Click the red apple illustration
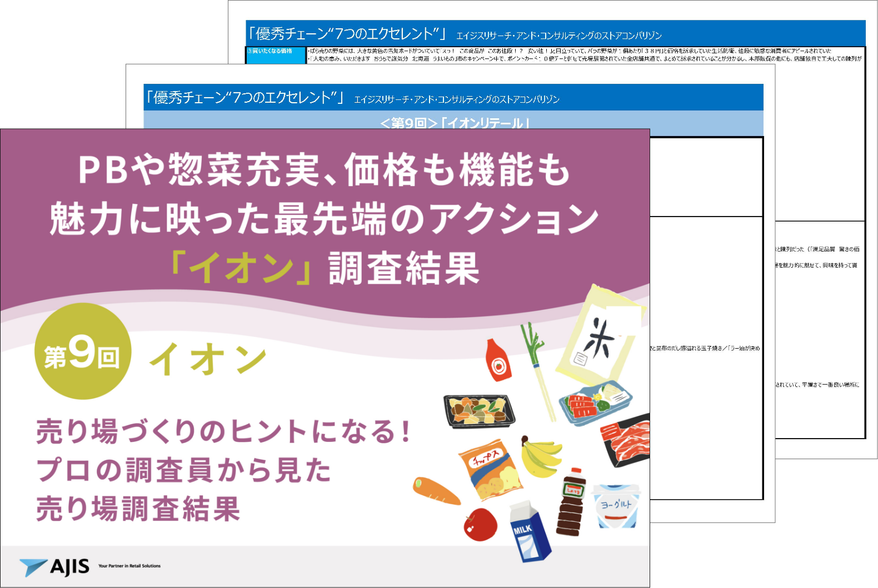 click(x=480, y=524)
